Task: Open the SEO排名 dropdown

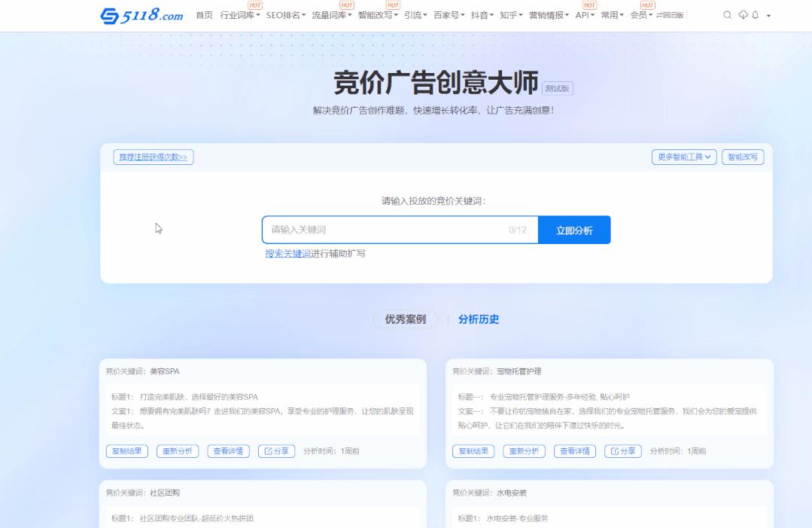Action: (284, 14)
